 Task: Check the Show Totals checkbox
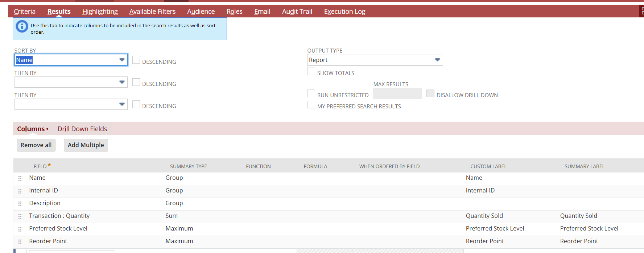(x=311, y=71)
